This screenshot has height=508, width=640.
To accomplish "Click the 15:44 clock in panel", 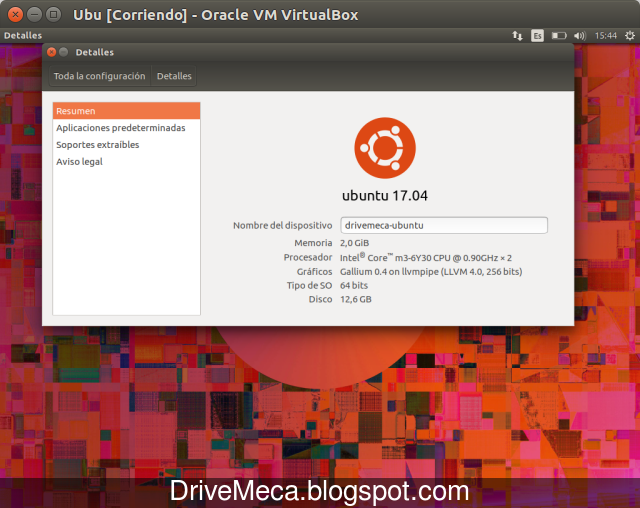I will [x=605, y=36].
